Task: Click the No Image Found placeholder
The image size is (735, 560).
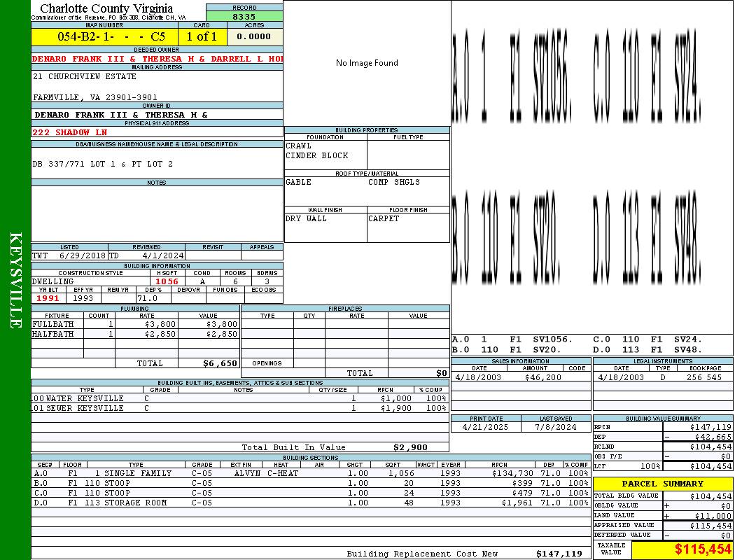Action: [x=367, y=63]
